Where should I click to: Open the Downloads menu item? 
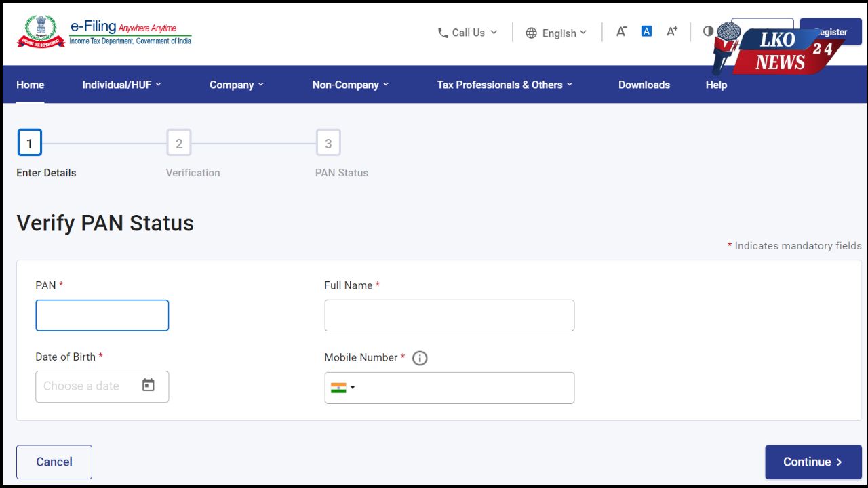(x=644, y=85)
